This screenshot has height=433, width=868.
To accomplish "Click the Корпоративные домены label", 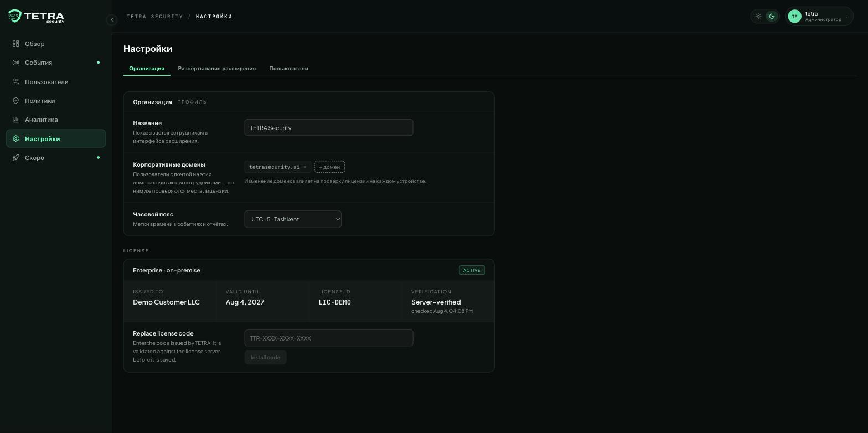I will (169, 165).
